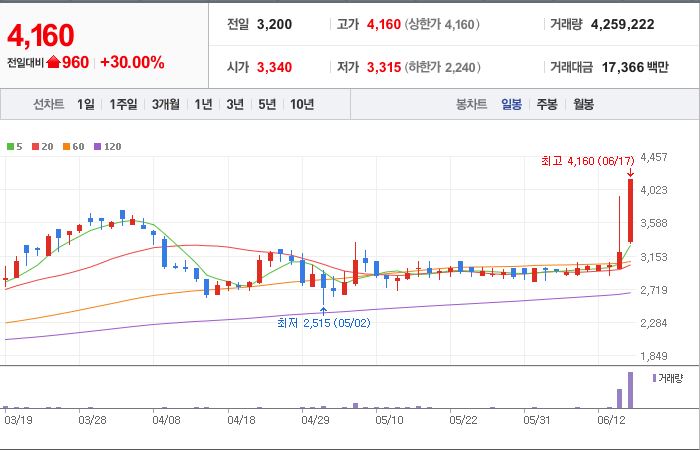
Task: Display the 10년 line chart
Action: pos(302,104)
